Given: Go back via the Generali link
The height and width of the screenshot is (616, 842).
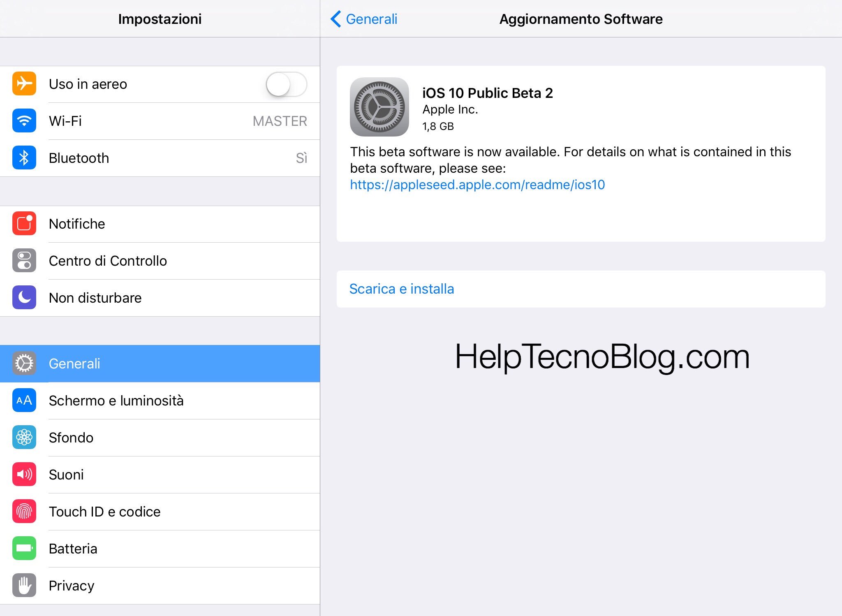Looking at the screenshot, I should pos(371,19).
